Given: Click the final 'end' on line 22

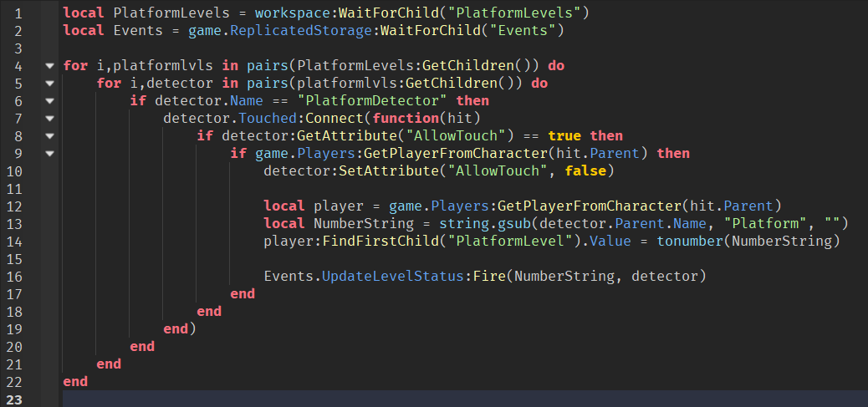Looking at the screenshot, I should pos(75,382).
